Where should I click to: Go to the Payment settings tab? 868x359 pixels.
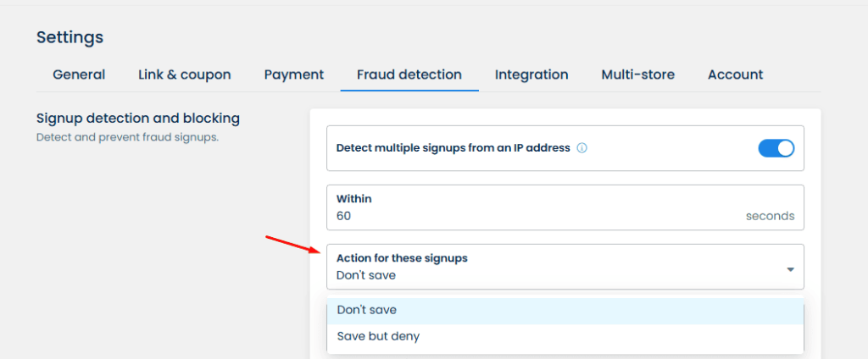[x=294, y=75]
